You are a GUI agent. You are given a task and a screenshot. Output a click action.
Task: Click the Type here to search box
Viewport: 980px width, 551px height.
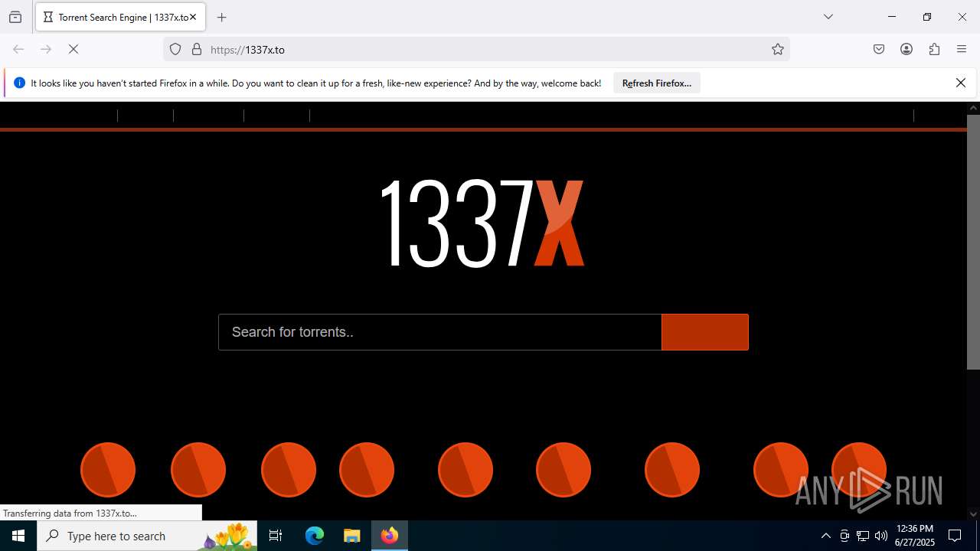point(147,536)
